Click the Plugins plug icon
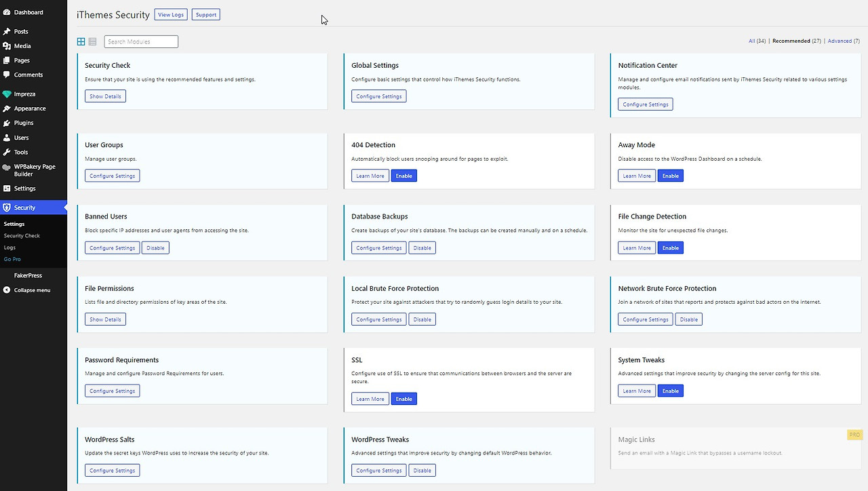Viewport: 868px width, 491px height. (x=7, y=123)
